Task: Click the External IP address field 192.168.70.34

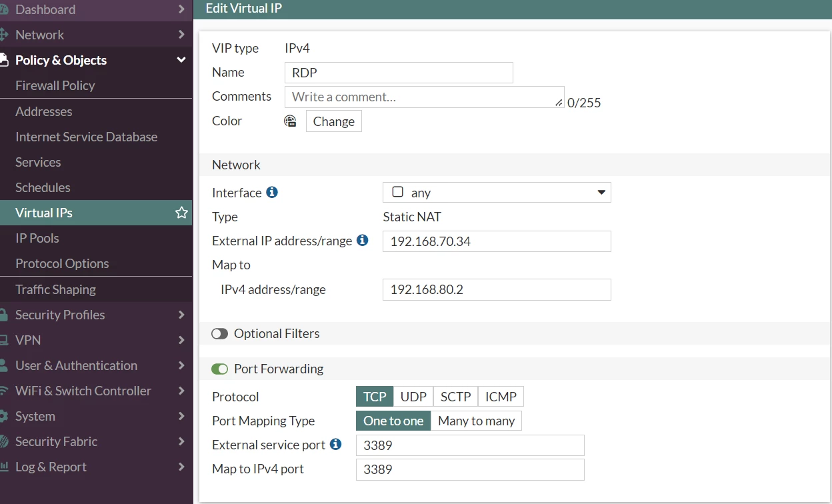Action: pos(497,241)
